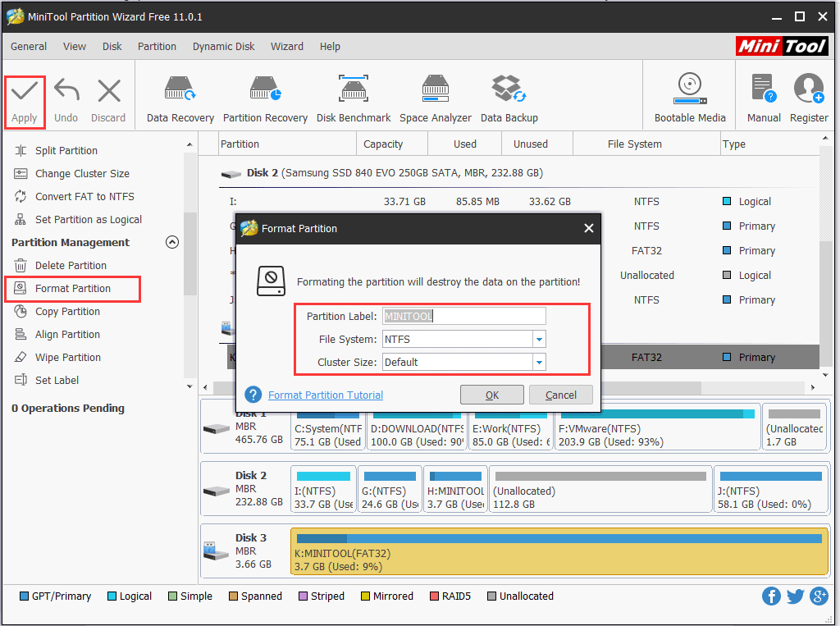Click the Partition column header
This screenshot has width=840, height=626.
288,144
